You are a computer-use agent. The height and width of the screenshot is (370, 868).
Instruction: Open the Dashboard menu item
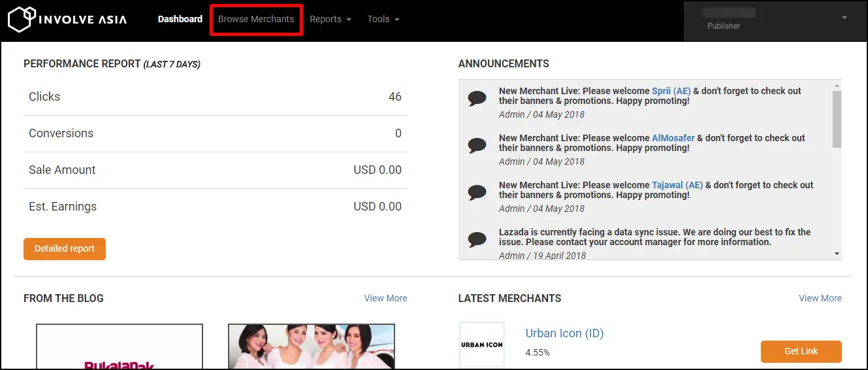(x=180, y=19)
